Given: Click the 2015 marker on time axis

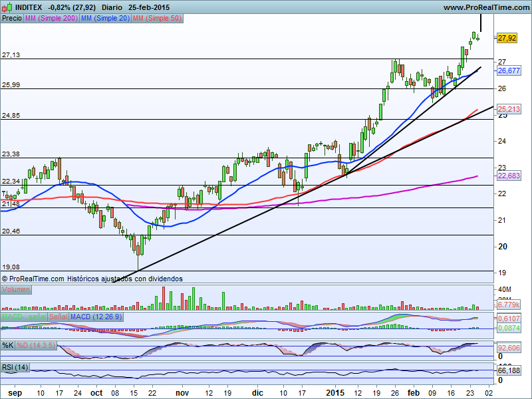Looking at the screenshot, I should click(334, 392).
